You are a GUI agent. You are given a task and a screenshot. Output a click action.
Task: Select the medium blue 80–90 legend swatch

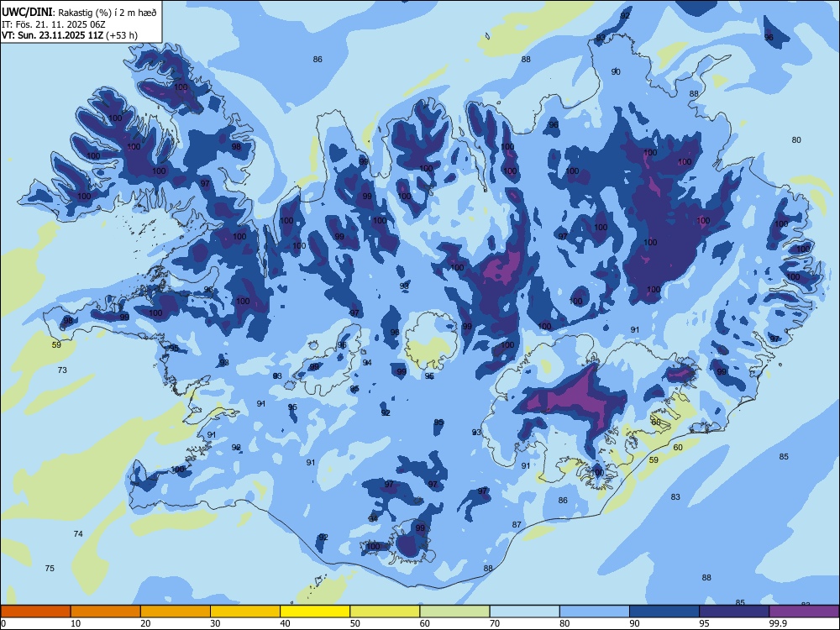click(595, 612)
